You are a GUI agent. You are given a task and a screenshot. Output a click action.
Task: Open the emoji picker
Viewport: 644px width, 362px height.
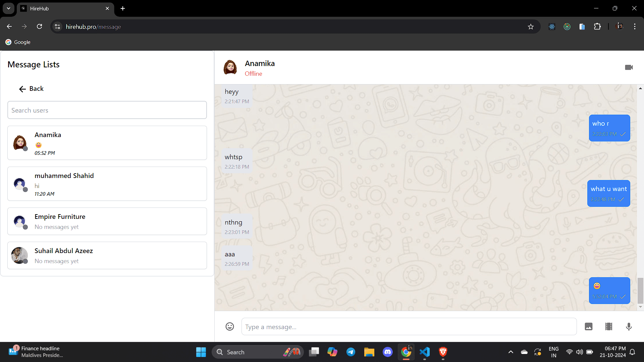pos(230,326)
